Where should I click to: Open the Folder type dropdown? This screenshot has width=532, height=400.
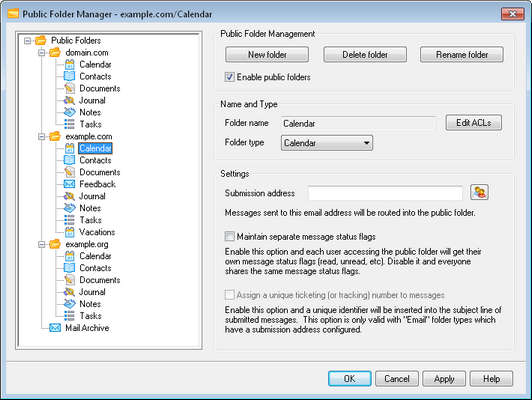327,143
